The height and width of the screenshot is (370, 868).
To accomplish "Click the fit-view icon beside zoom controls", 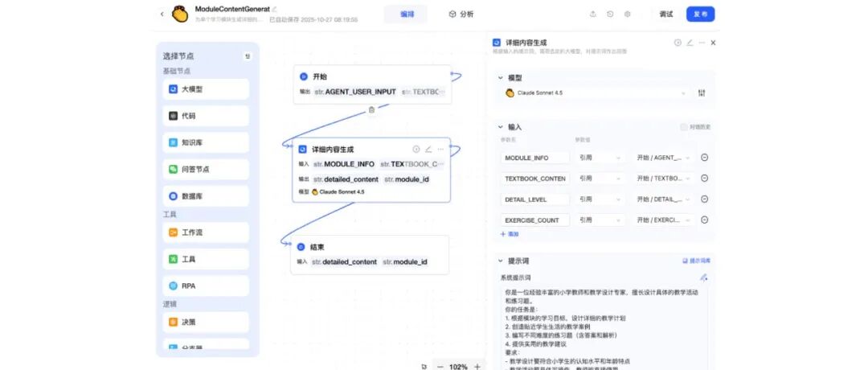I will tap(424, 367).
